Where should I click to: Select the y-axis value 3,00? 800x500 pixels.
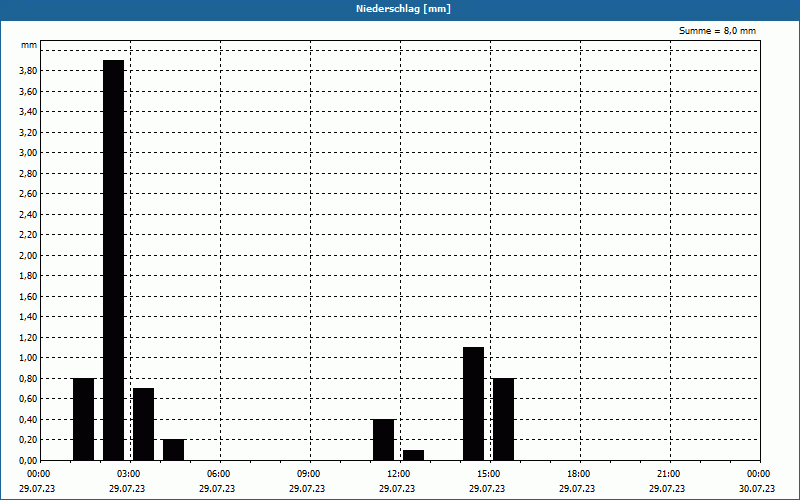point(28,153)
